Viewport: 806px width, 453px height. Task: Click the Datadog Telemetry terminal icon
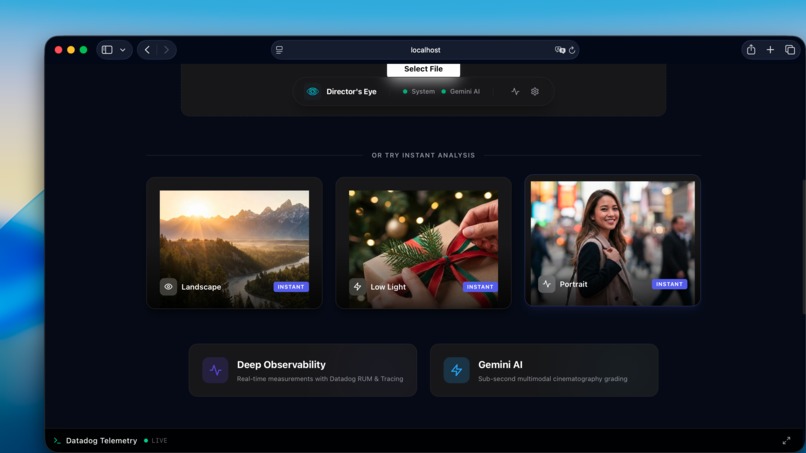click(x=57, y=441)
